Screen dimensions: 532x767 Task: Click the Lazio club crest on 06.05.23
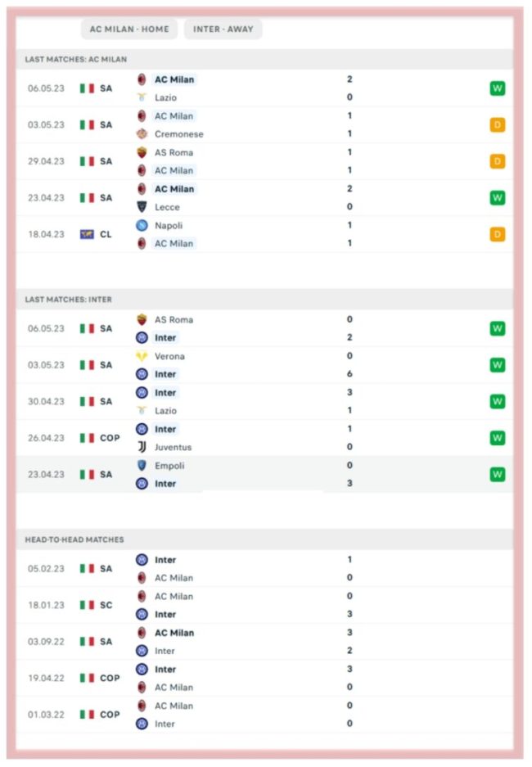pos(142,97)
